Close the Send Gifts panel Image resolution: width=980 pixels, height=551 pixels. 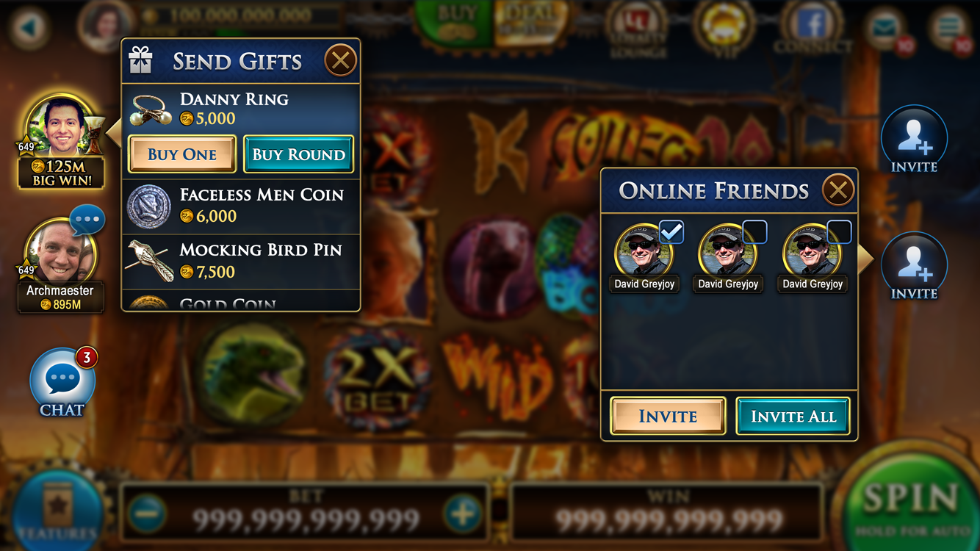coord(340,60)
